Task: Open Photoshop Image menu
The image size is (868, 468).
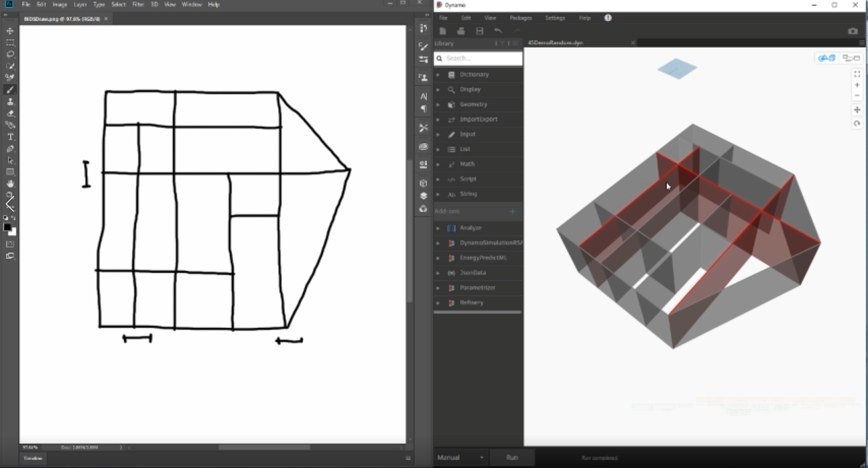Action: pyautogui.click(x=60, y=5)
